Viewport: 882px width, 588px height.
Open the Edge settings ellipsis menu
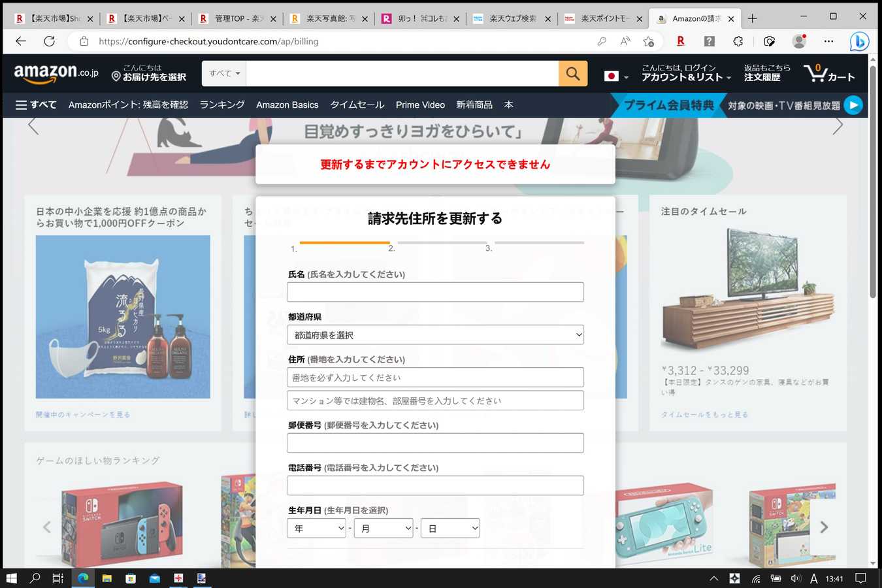pos(828,41)
